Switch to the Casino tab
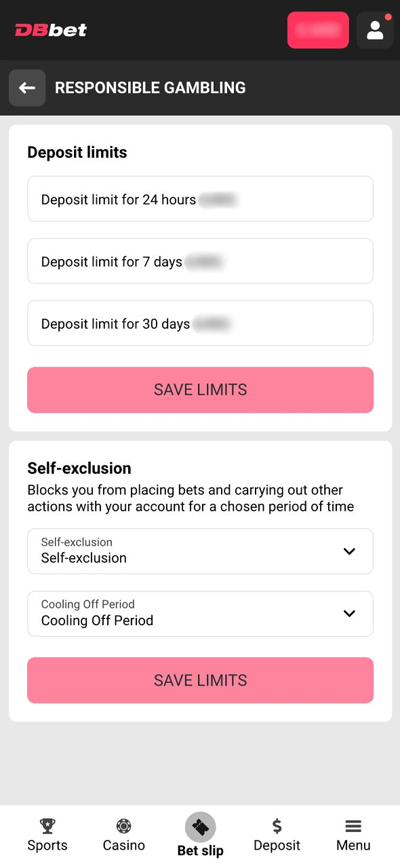This screenshot has height=868, width=400. pos(123,835)
